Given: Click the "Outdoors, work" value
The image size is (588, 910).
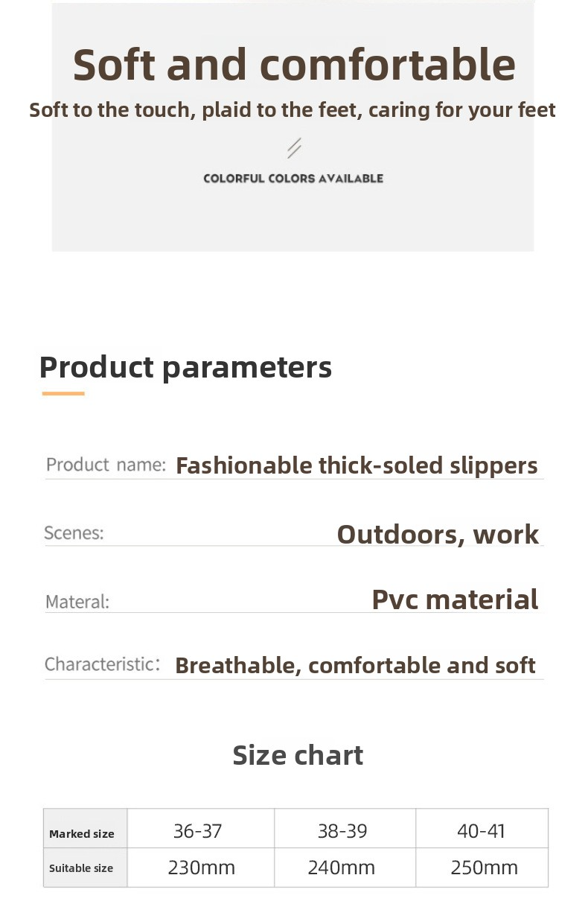Looking at the screenshot, I should [x=438, y=534].
